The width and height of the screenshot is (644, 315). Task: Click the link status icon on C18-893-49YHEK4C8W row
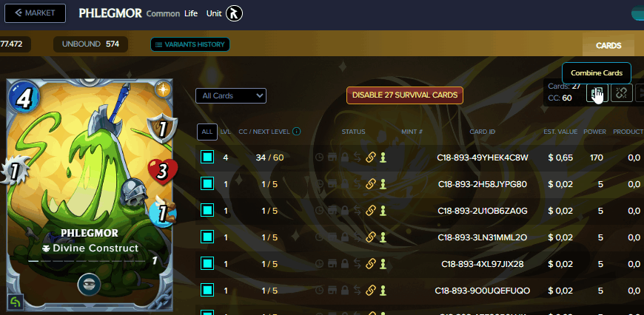click(x=371, y=157)
